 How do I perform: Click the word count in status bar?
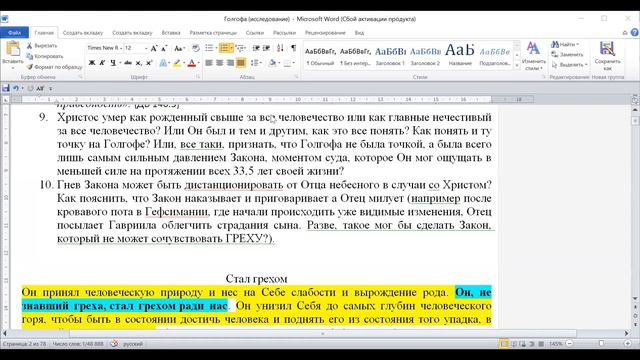[78, 344]
